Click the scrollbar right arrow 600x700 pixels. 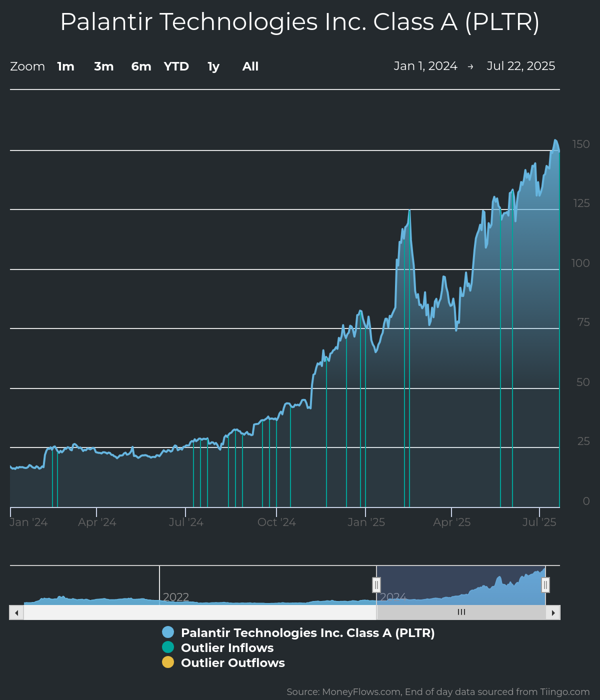click(553, 612)
